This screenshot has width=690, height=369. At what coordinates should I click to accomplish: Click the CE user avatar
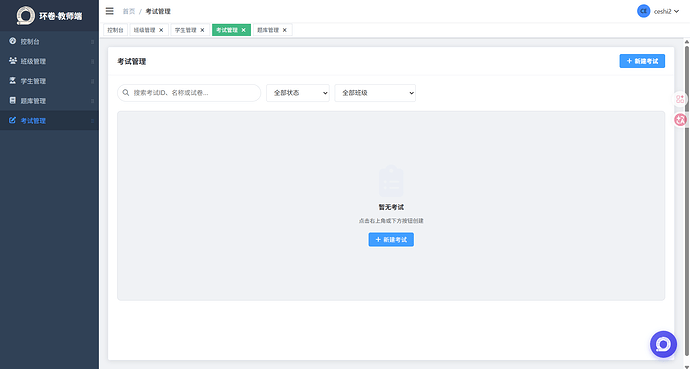click(643, 11)
